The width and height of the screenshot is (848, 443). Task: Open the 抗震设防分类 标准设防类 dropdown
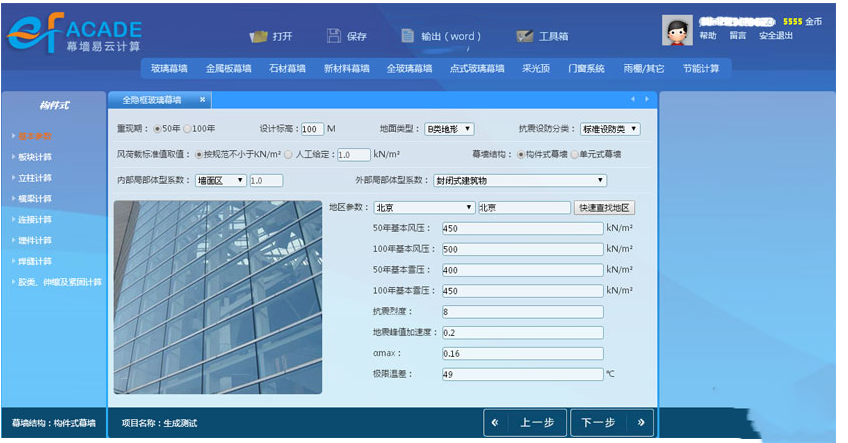click(610, 129)
